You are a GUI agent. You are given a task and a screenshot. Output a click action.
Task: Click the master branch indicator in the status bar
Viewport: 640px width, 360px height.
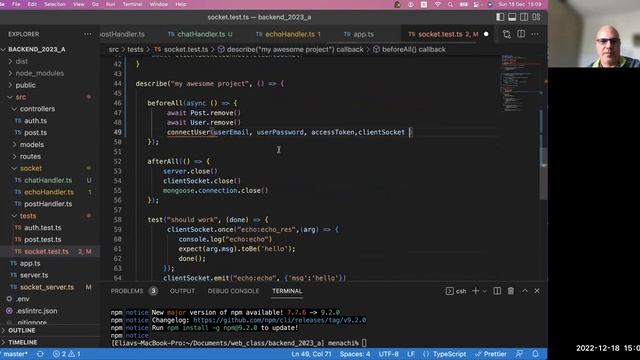[x=15, y=354]
